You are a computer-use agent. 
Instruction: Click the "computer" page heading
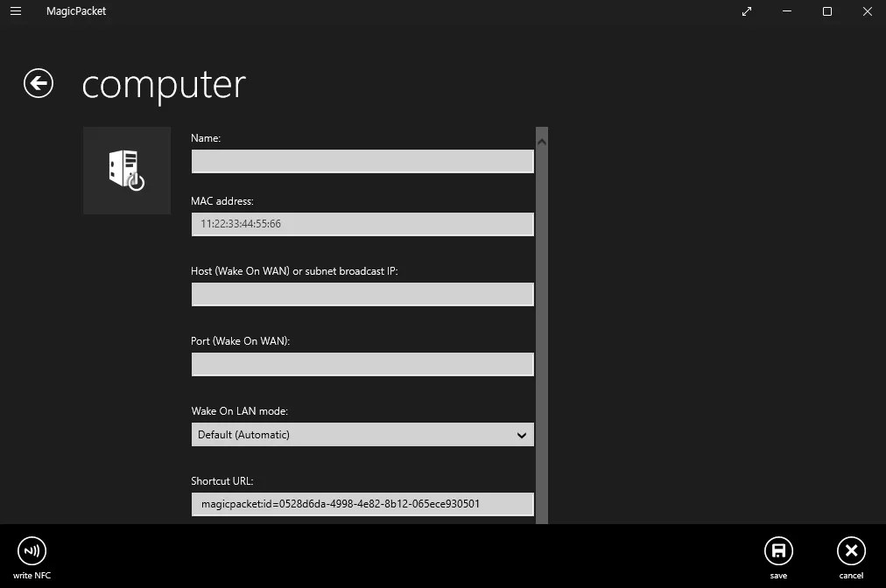pyautogui.click(x=164, y=84)
